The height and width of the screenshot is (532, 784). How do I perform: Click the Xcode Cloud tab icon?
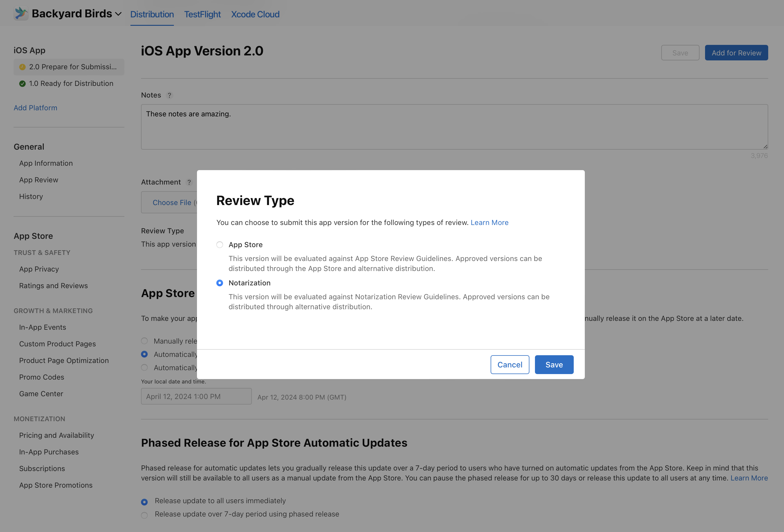pyautogui.click(x=255, y=14)
